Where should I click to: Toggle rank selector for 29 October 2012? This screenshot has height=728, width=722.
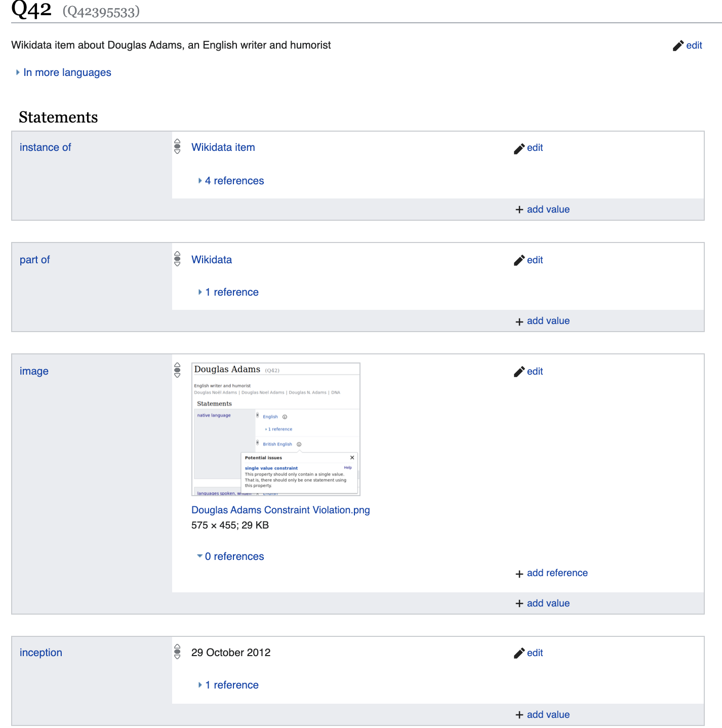[x=177, y=652]
